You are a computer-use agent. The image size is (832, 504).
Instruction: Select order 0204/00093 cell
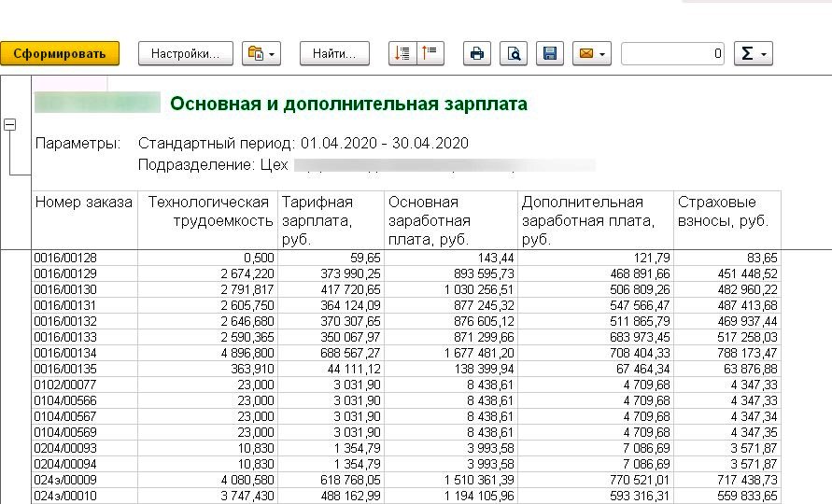tap(85, 449)
